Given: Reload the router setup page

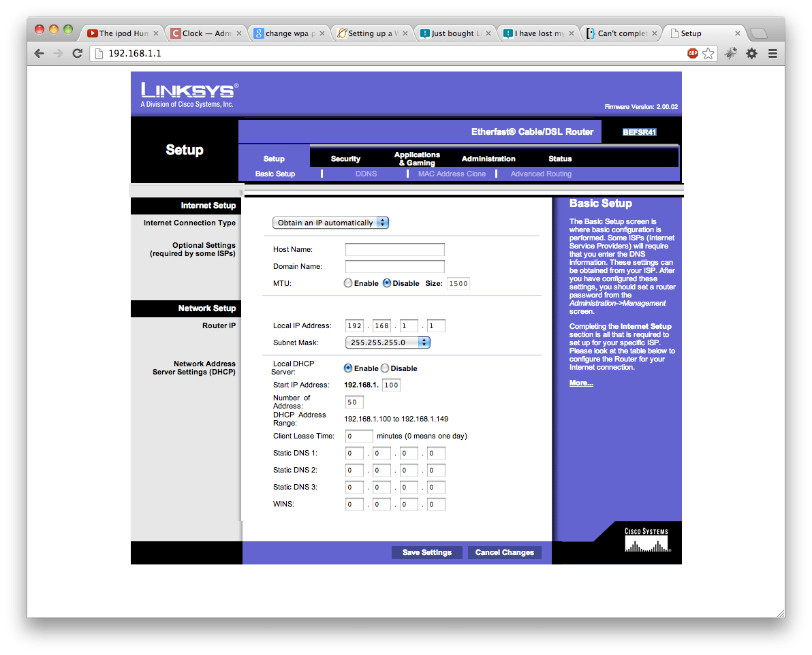Looking at the screenshot, I should (77, 53).
